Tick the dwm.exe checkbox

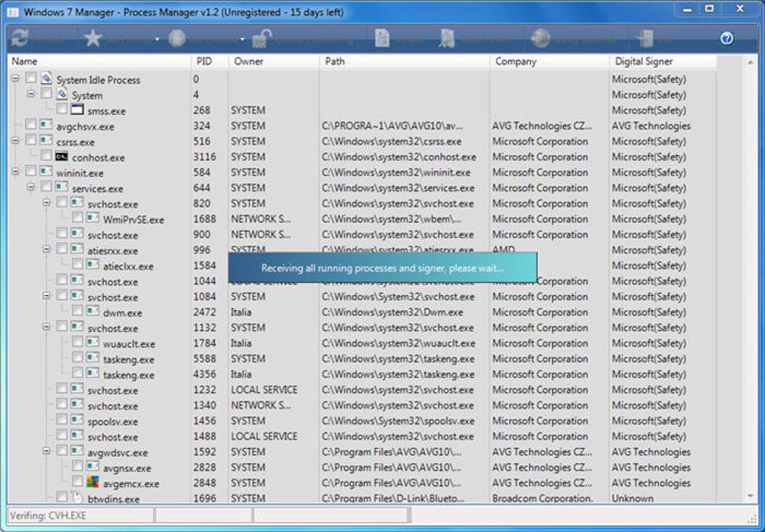coord(77,311)
